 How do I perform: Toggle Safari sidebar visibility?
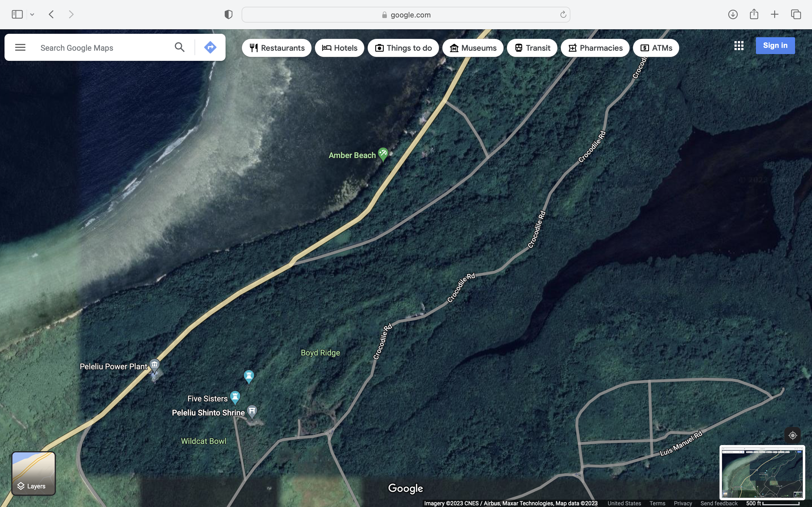17,14
